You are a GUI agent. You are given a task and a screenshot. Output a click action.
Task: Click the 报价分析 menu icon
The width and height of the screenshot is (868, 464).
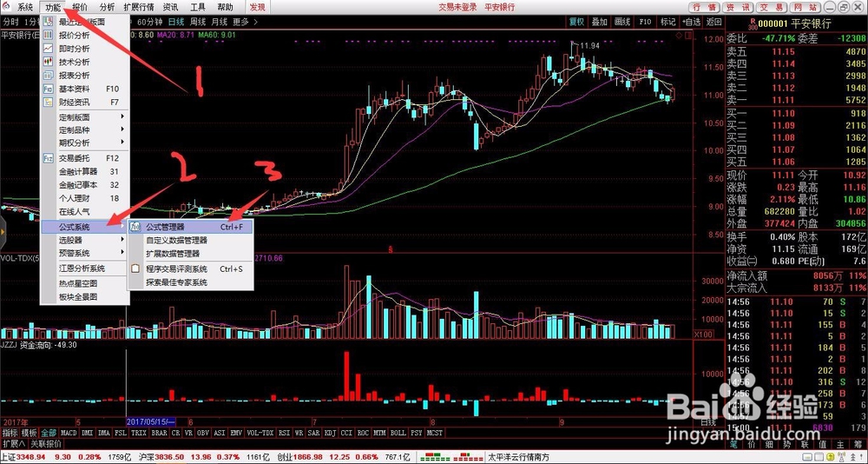coord(48,35)
